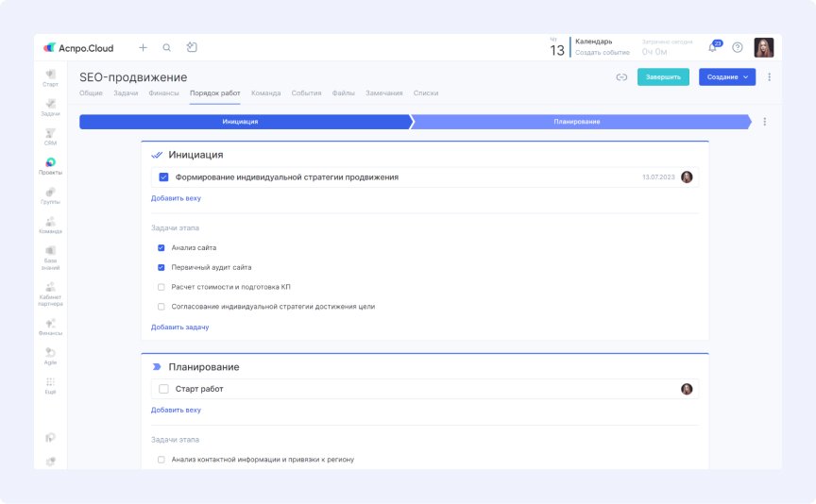The image size is (816, 504).
Task: Switch to the Задачи tab
Action: (x=126, y=93)
